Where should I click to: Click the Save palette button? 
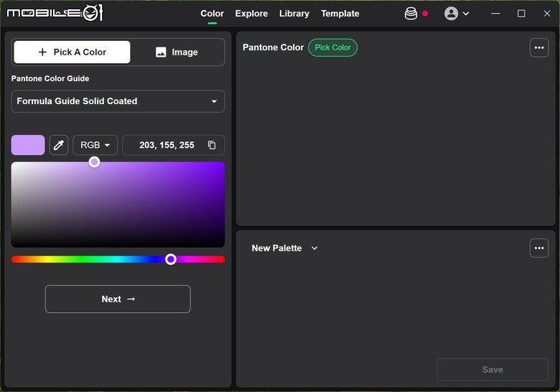pos(493,370)
